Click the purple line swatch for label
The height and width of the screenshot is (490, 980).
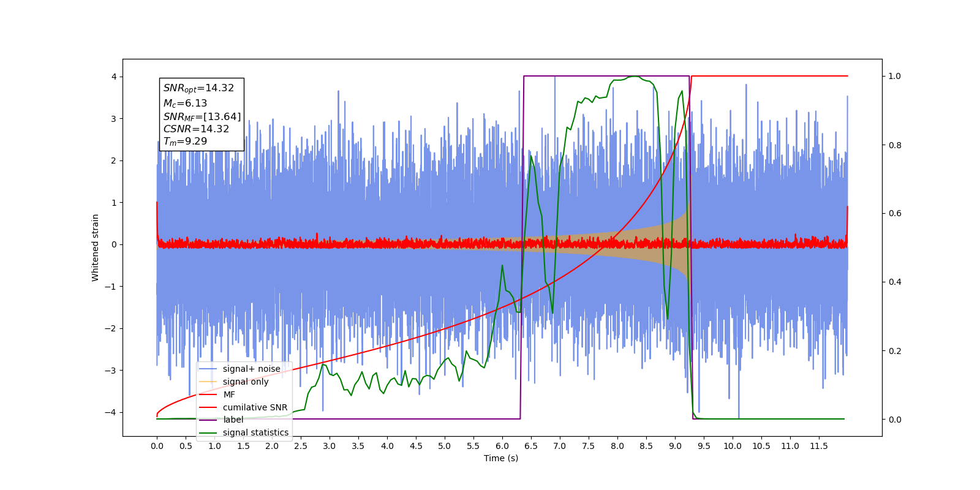coord(208,420)
